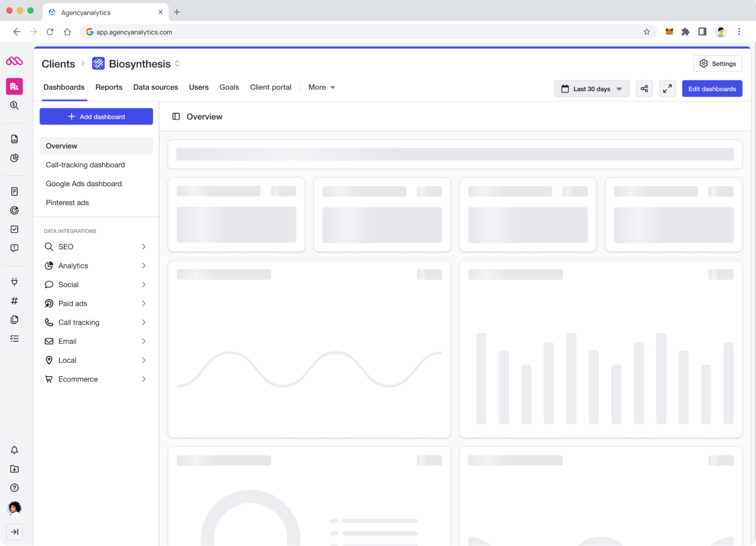Click the magnifier dollar icon in rail
The width and height of the screenshot is (756, 546).
tap(15, 105)
